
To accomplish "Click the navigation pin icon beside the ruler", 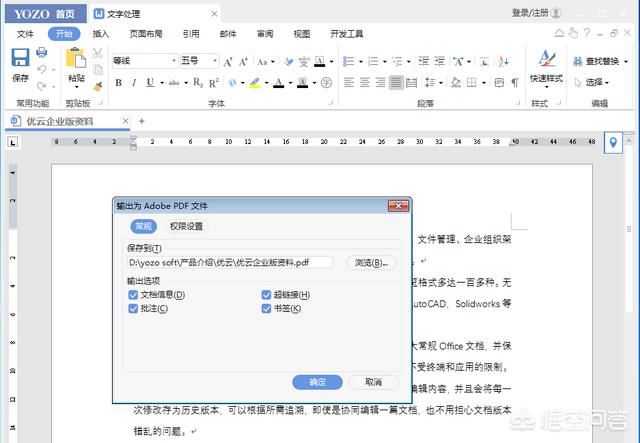I will tap(613, 142).
